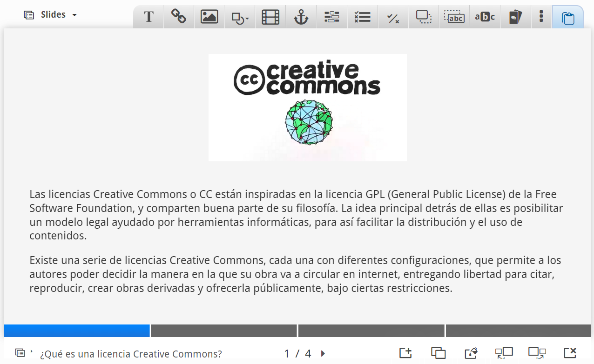The height and width of the screenshot is (364, 594).
Task: Jump to slide 4 in the progress bar
Action: point(519,331)
